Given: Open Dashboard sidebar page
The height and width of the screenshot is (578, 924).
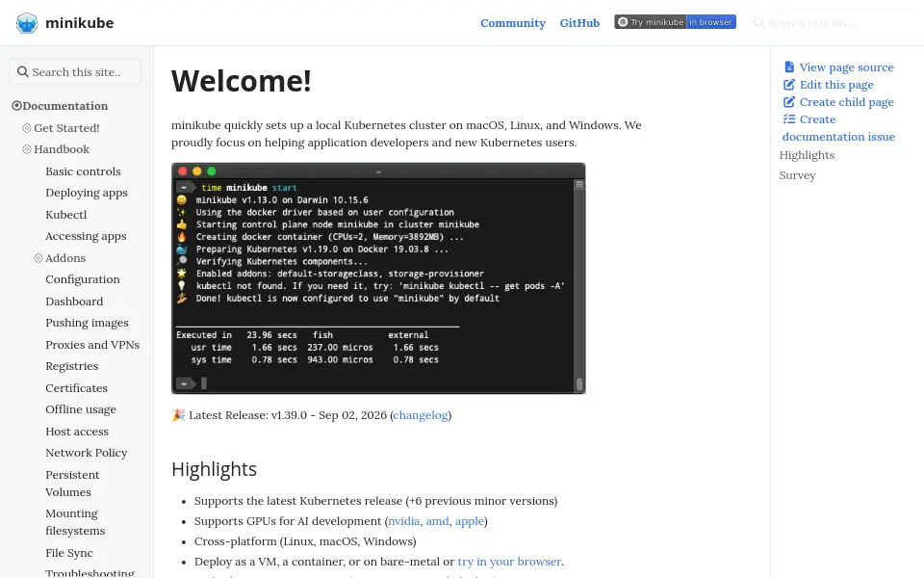Looking at the screenshot, I should 74,302.
